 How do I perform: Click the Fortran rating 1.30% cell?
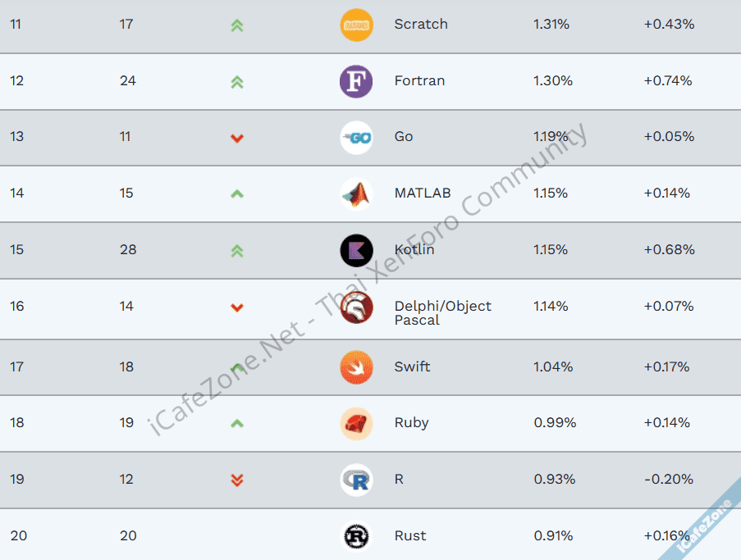(553, 80)
